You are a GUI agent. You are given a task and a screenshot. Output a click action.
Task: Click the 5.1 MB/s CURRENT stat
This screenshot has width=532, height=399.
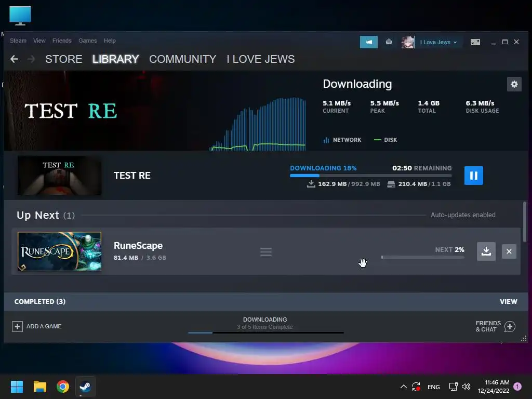point(337,107)
